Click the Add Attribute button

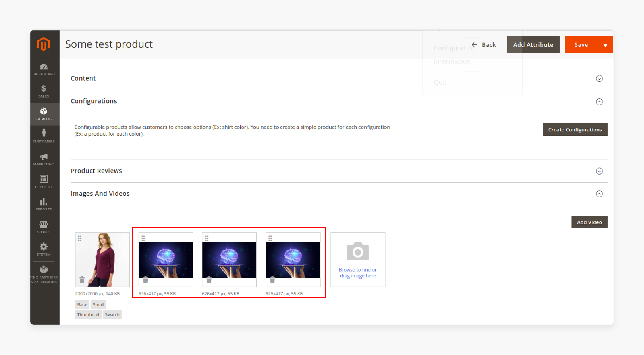click(x=533, y=45)
